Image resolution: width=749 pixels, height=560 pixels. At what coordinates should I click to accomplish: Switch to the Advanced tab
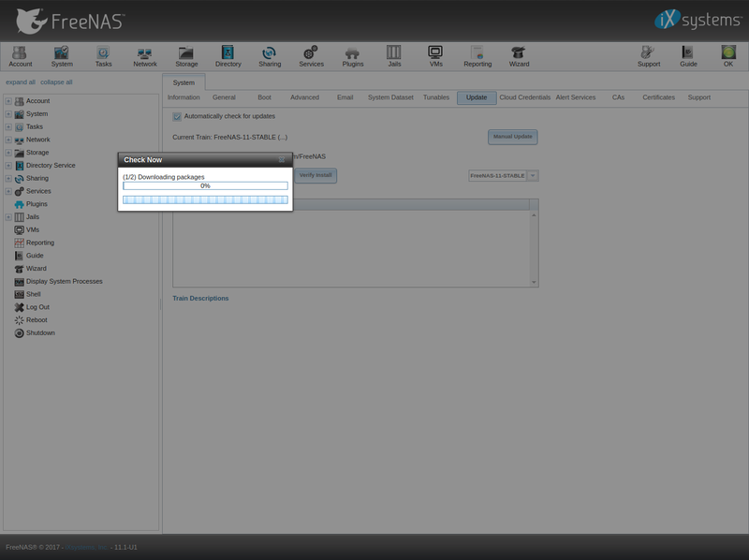[x=305, y=97]
